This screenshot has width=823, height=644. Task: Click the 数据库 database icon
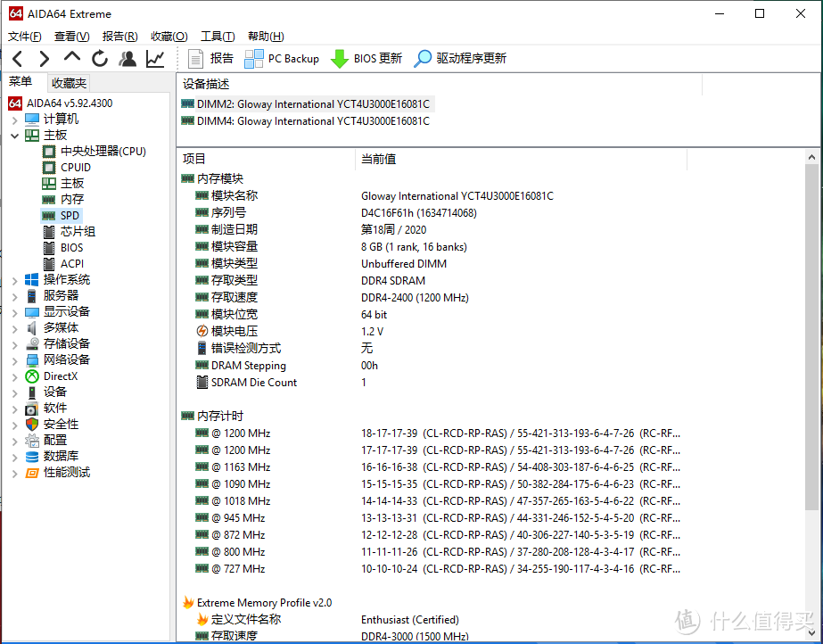pos(32,457)
